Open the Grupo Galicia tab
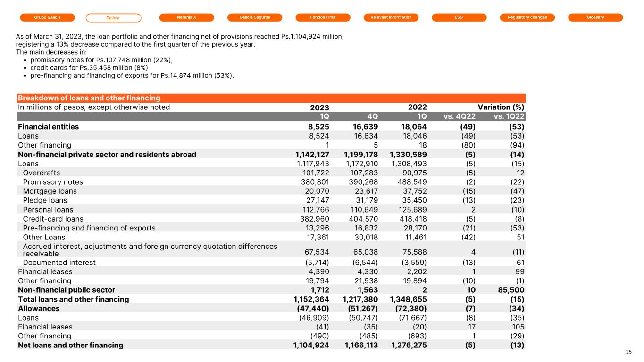 [x=47, y=17]
